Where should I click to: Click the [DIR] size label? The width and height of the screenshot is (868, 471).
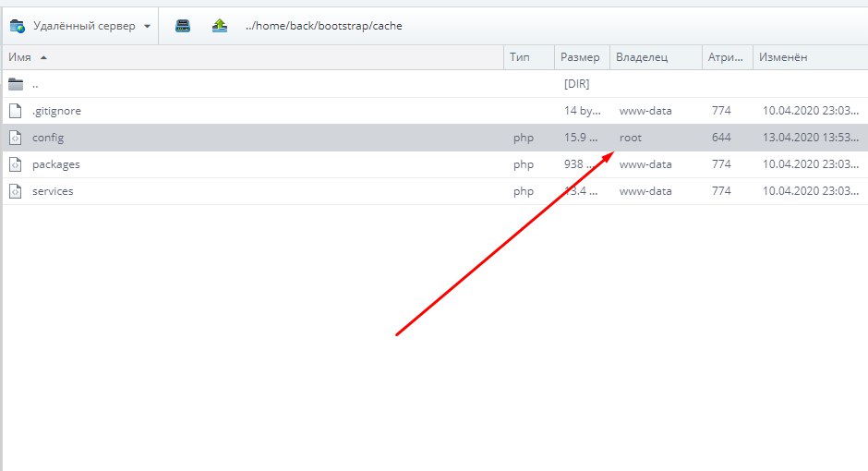(577, 84)
